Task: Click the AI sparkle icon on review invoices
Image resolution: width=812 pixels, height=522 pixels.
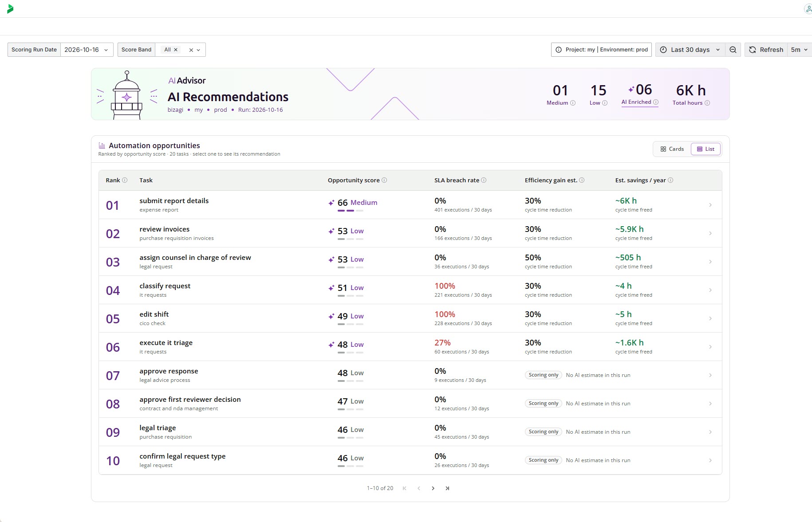Action: click(x=331, y=231)
